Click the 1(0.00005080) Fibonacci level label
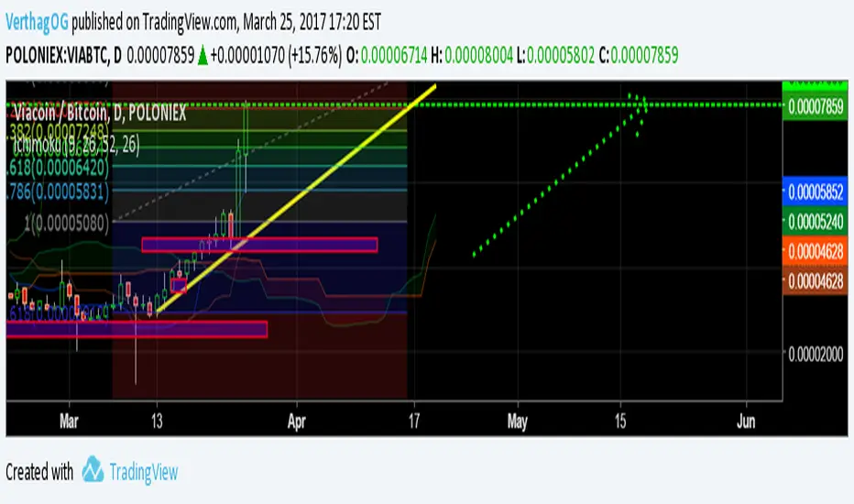The image size is (854, 504). (x=67, y=224)
